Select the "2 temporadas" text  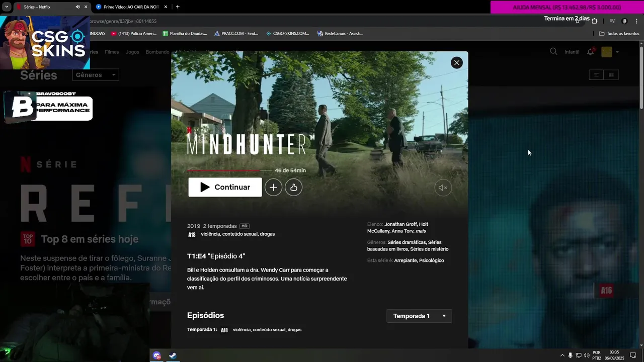[x=220, y=226]
